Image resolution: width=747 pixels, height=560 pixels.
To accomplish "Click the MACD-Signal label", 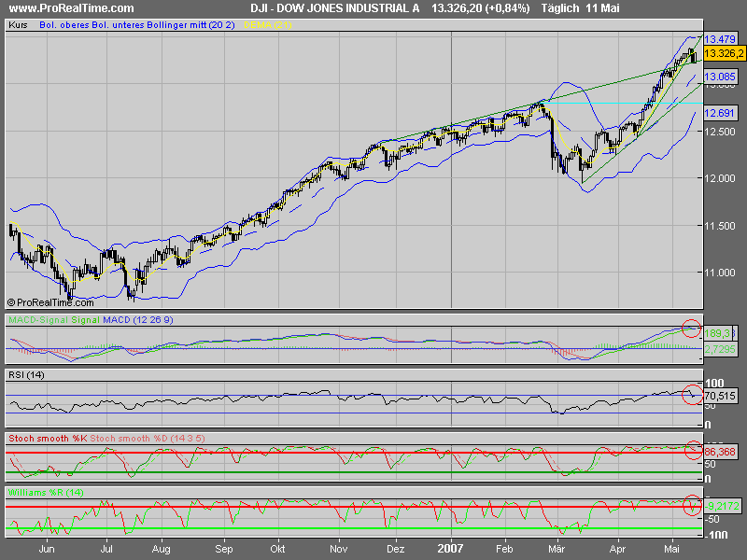I will click(34, 318).
